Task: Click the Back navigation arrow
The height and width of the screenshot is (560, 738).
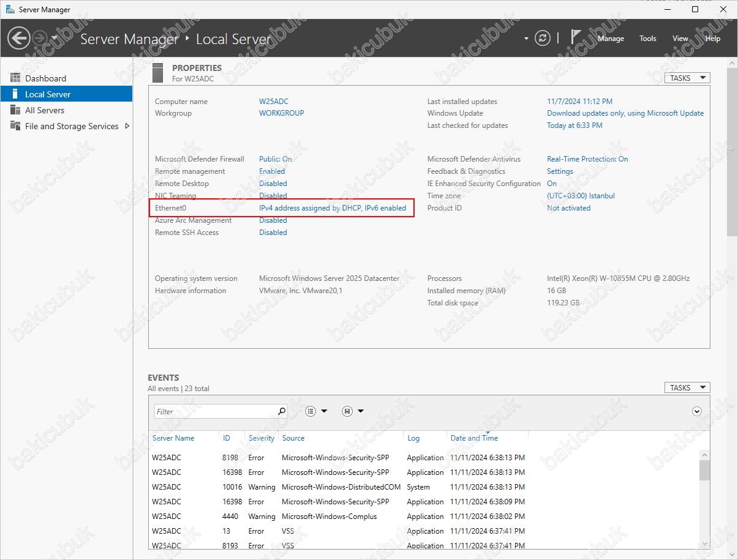Action: (19, 38)
